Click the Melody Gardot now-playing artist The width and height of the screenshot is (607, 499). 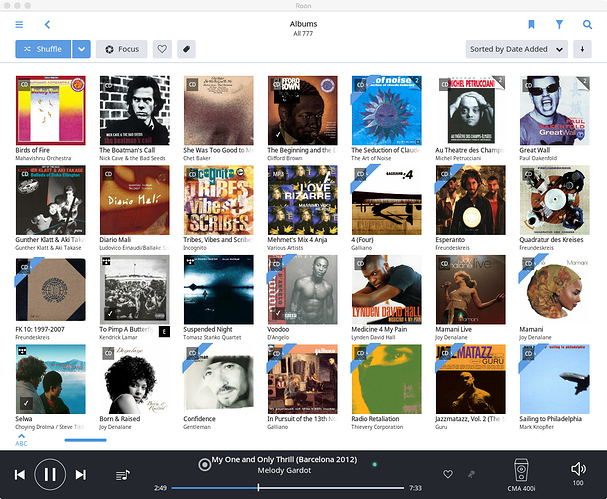[x=284, y=470]
